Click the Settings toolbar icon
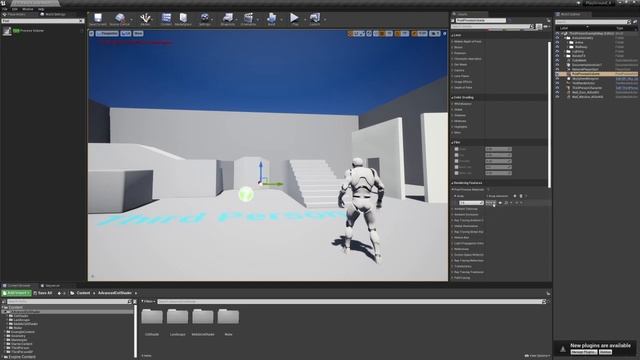This screenshot has height=360, width=640. click(x=204, y=18)
